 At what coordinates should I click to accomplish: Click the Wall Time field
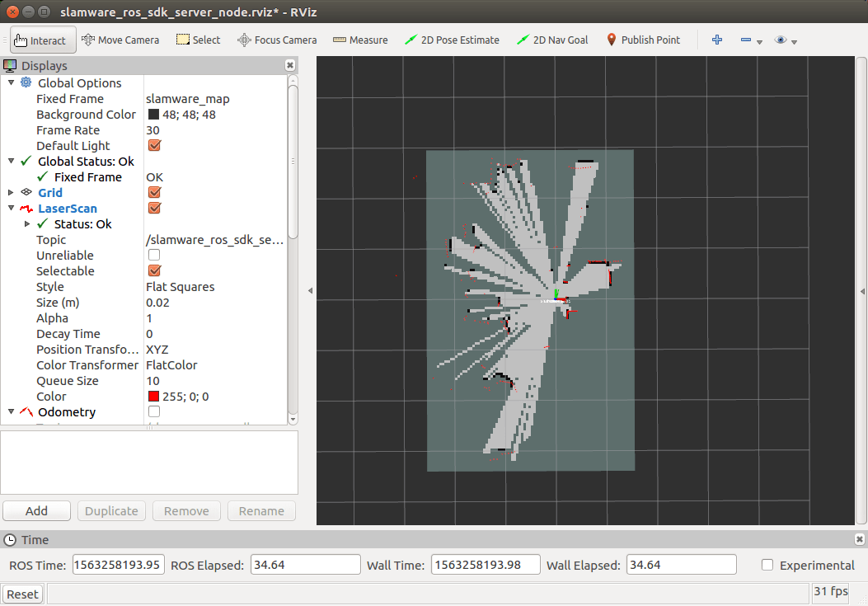point(486,565)
